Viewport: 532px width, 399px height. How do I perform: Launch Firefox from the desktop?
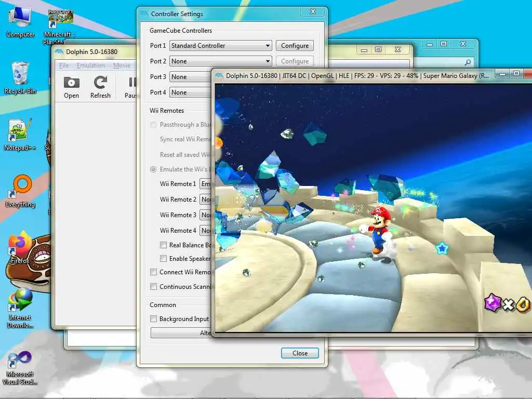pos(20,248)
